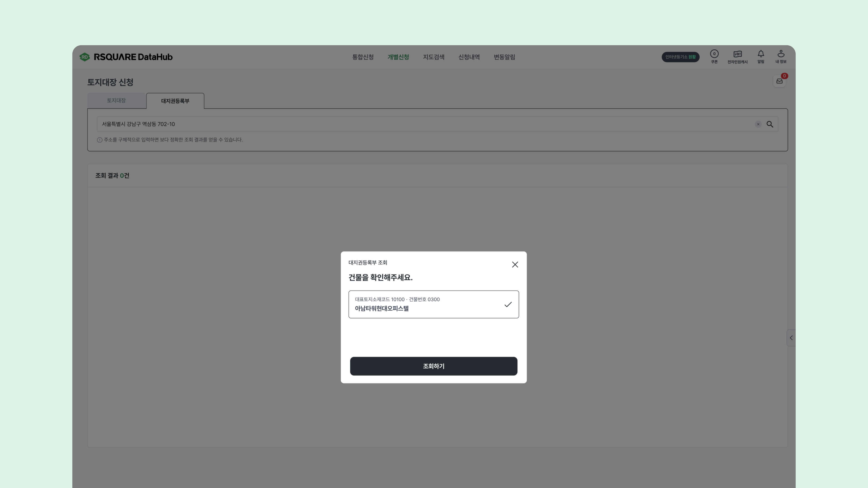This screenshot has width=868, height=488.
Task: Open the 알림 bell notifications
Action: [x=760, y=56]
